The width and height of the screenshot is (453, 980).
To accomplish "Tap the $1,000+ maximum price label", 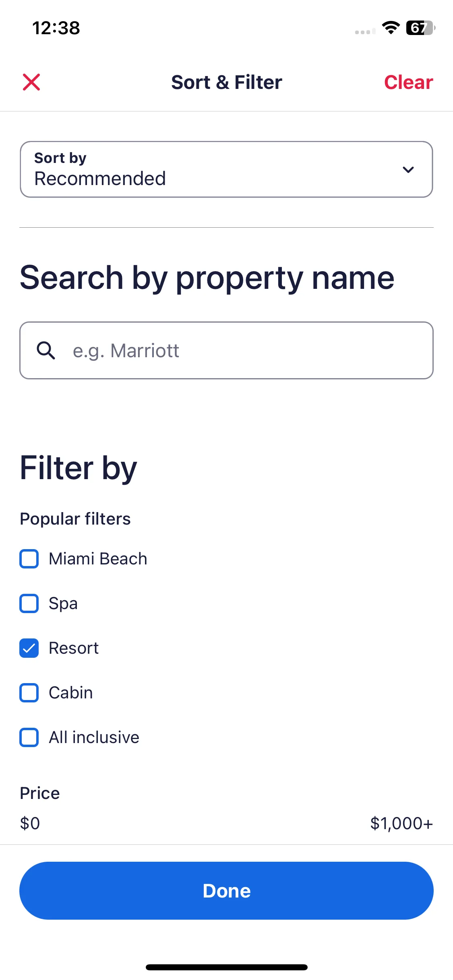I will (x=401, y=824).
